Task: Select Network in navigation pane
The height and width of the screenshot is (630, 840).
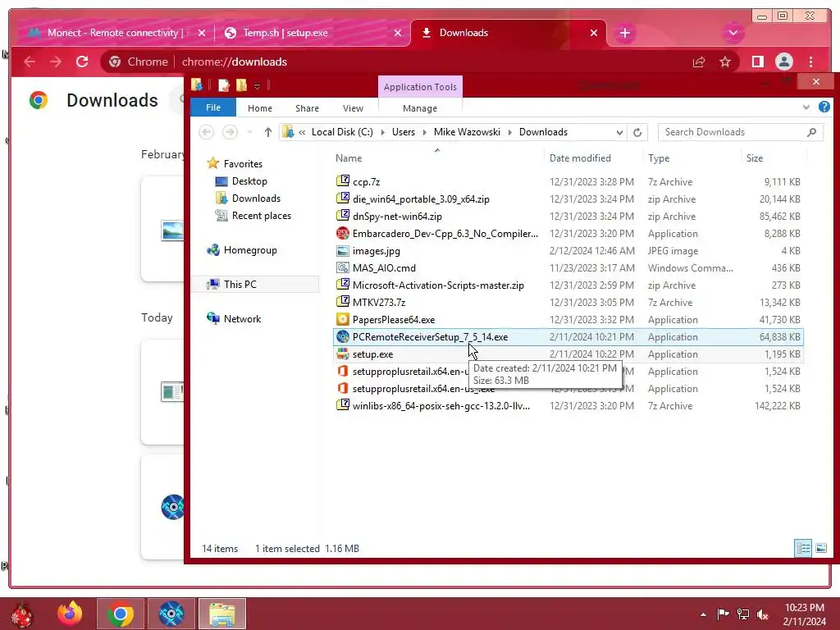Action: 242,319
